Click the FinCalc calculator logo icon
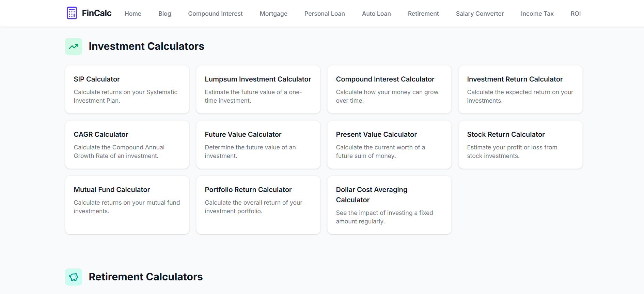 (x=72, y=13)
